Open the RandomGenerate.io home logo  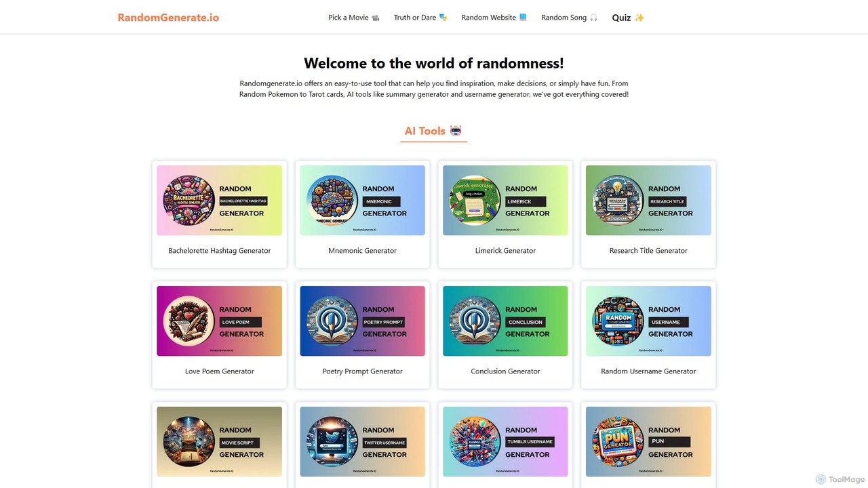point(168,18)
